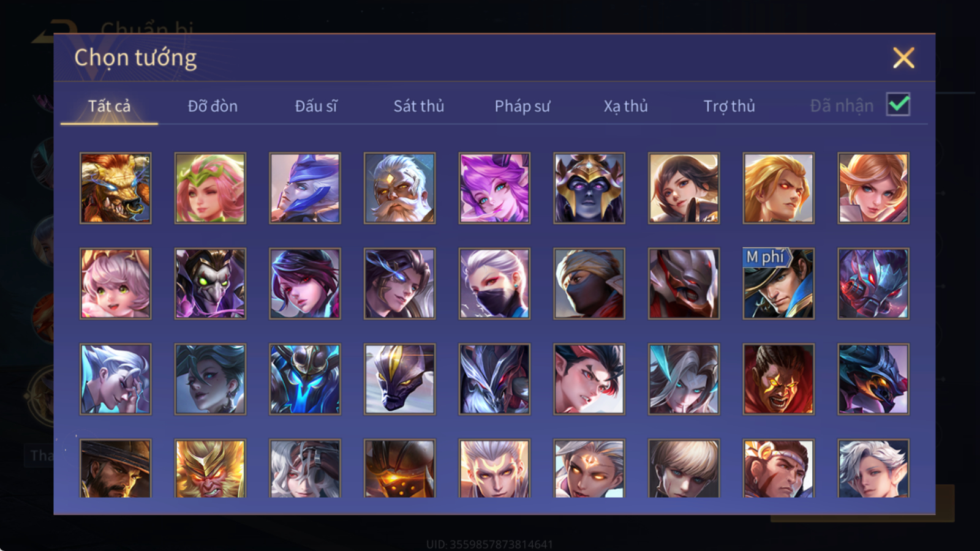980x551 pixels.
Task: Open the Đấu sĩ tab
Action: click(x=316, y=106)
